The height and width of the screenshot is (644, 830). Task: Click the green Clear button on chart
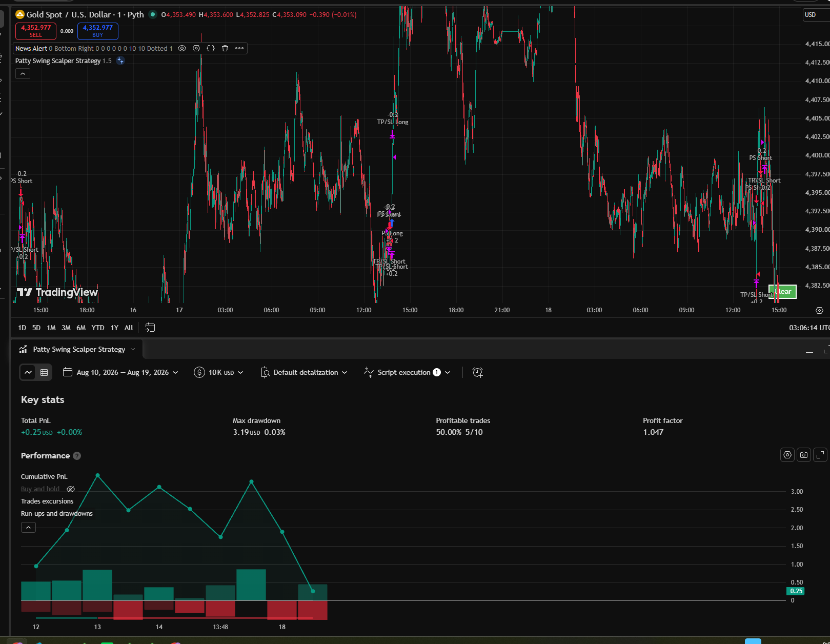click(x=783, y=291)
